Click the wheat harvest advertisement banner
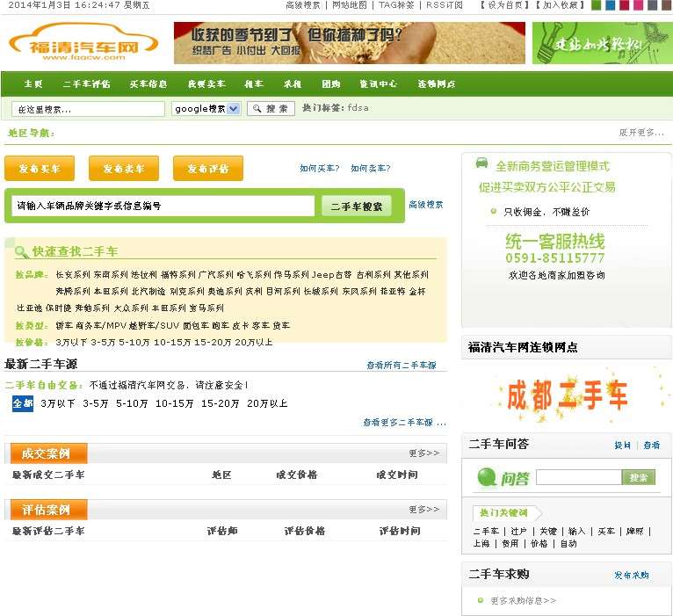The width and height of the screenshot is (673, 616). pyautogui.click(x=350, y=43)
